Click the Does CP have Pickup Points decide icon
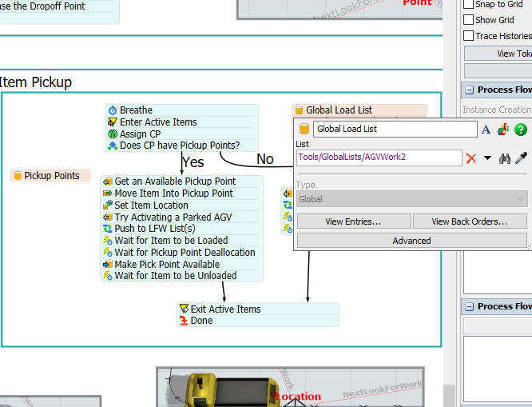 pyautogui.click(x=113, y=146)
